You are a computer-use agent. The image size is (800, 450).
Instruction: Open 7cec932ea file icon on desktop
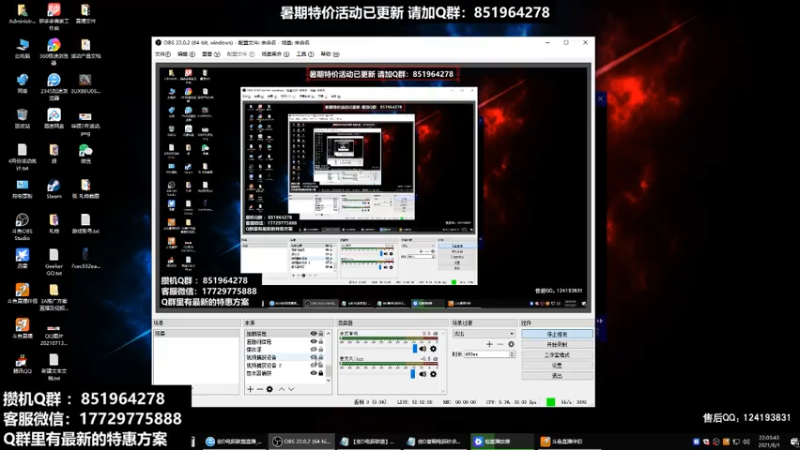tap(85, 259)
